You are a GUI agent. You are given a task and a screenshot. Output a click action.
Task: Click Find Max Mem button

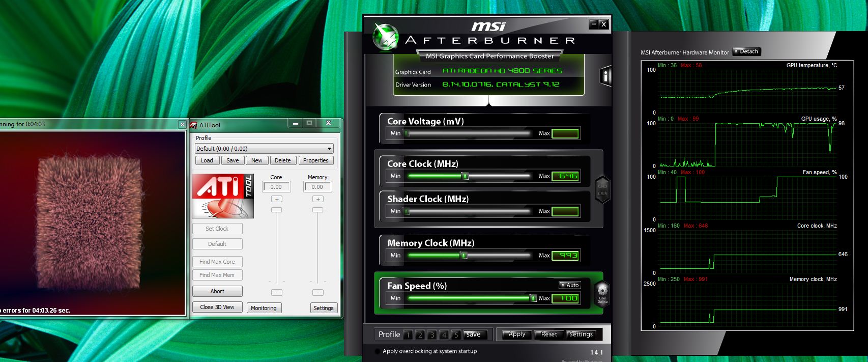(217, 275)
